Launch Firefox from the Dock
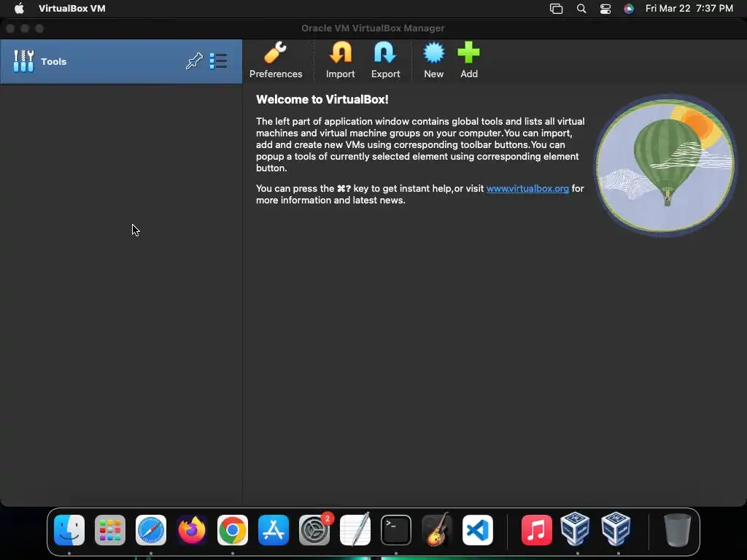This screenshot has height=560, width=747. coord(192,530)
